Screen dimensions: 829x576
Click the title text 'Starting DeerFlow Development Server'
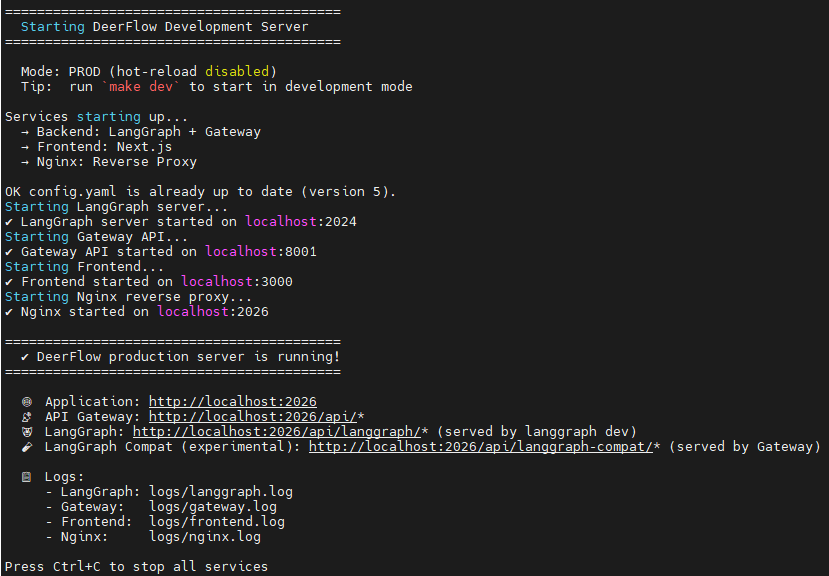pyautogui.click(x=164, y=26)
